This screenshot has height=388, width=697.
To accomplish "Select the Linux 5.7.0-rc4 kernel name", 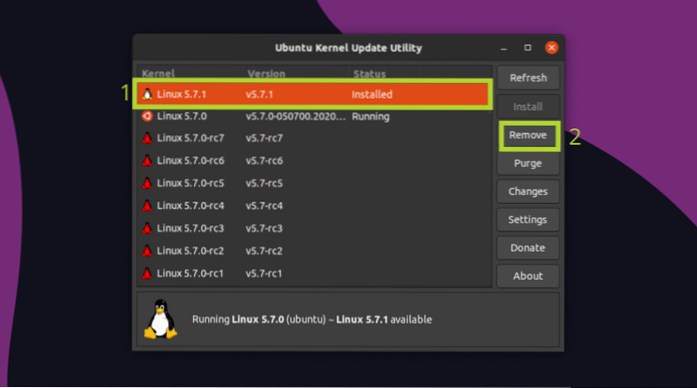I will (190, 206).
